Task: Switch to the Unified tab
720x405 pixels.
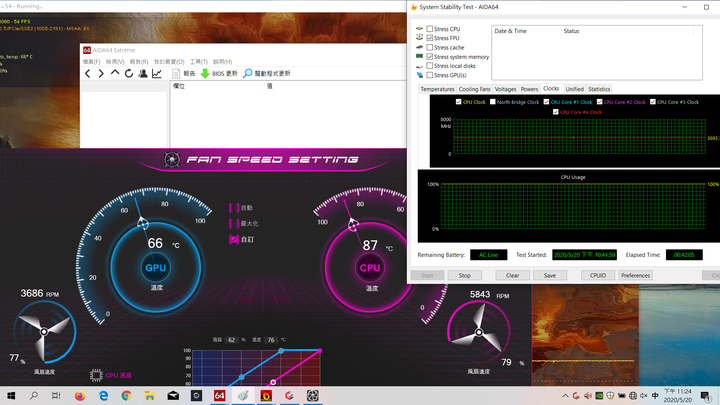Action: tap(574, 89)
